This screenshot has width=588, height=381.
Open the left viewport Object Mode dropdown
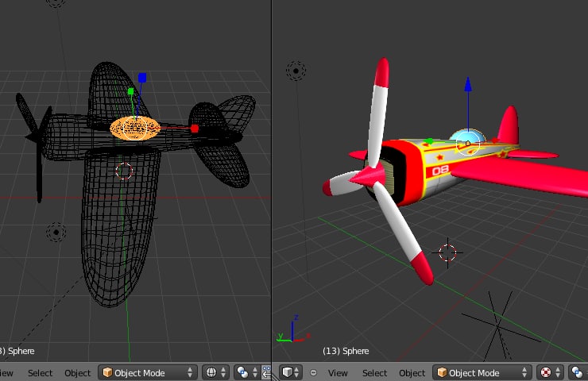pyautogui.click(x=148, y=372)
